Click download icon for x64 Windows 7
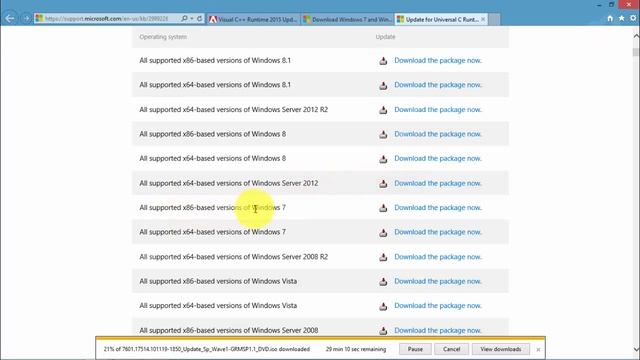Image resolution: width=640 pixels, height=360 pixels. 383,233
